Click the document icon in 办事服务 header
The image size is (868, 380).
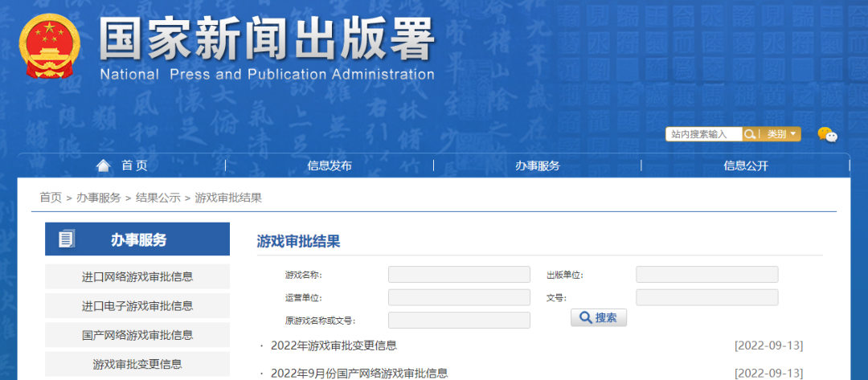coord(67,239)
